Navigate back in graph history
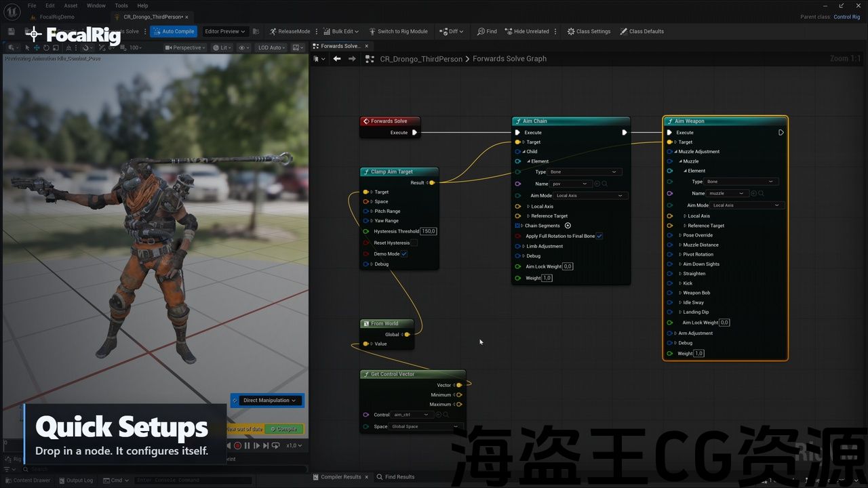Image resolution: width=868 pixels, height=488 pixels. tap(337, 59)
